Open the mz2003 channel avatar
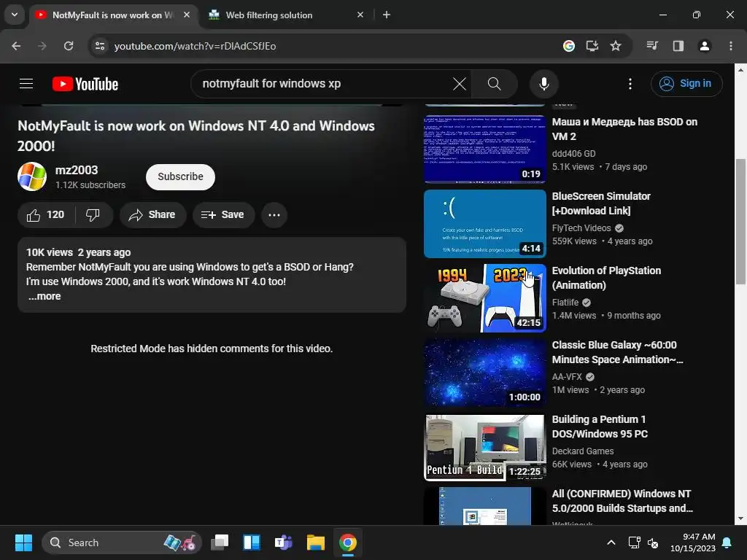747x560 pixels. tap(32, 176)
